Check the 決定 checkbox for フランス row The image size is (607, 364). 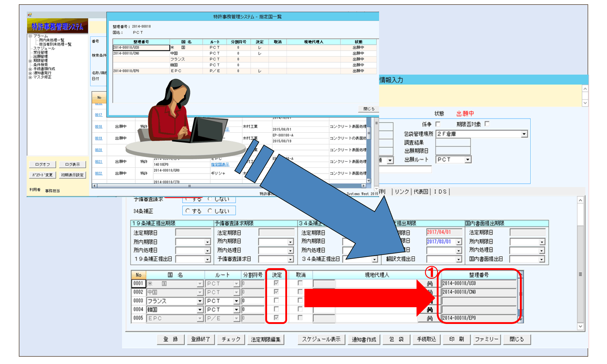[x=276, y=300]
